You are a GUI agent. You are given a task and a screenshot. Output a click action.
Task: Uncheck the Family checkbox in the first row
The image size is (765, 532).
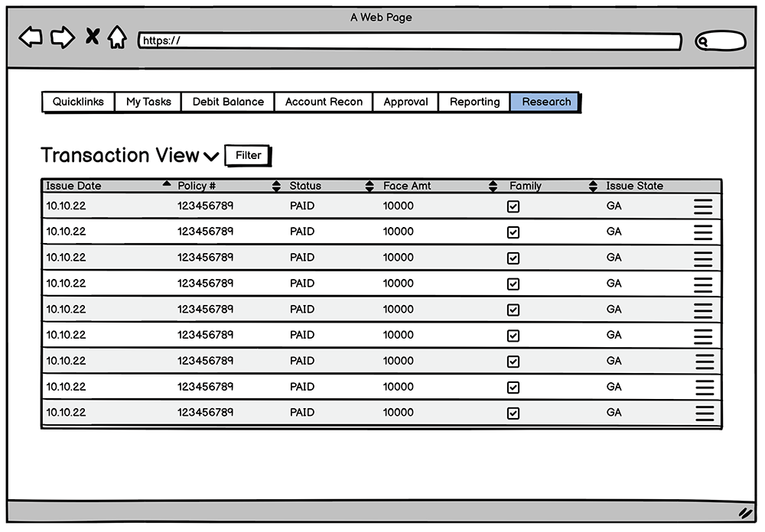click(x=513, y=206)
